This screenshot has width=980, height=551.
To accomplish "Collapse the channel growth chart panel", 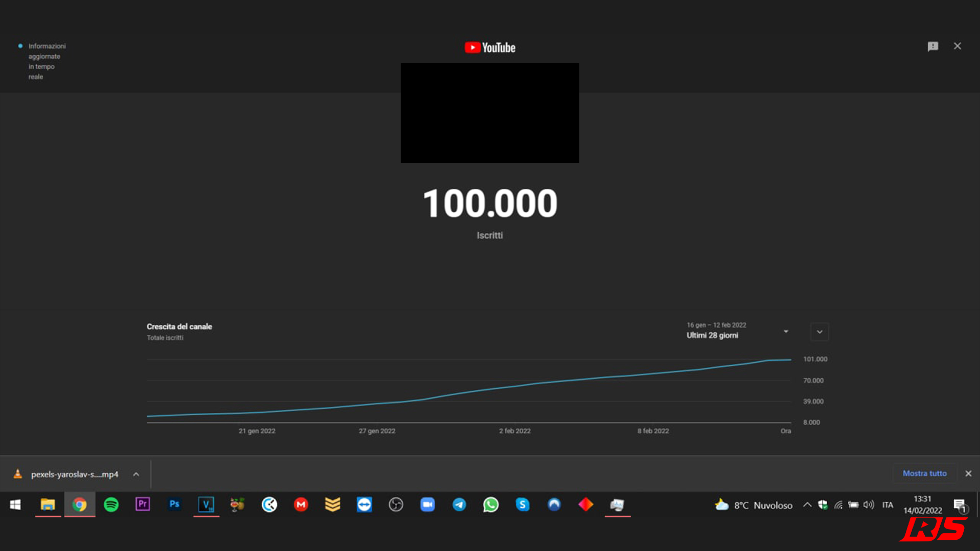I will point(819,332).
